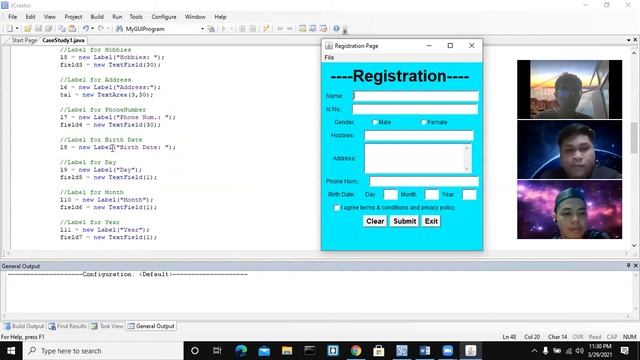Click the Run project play icon
Screen dimensions: 640x360
pyautogui.click(x=223, y=29)
